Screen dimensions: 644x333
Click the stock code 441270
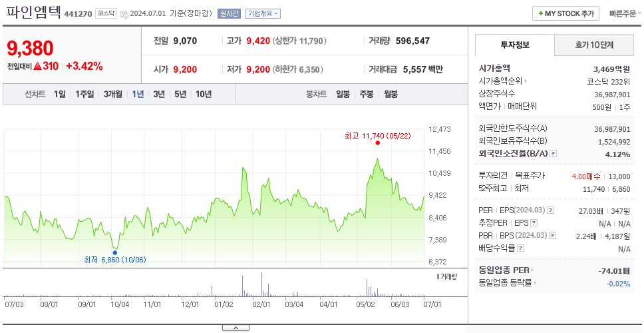(x=78, y=15)
